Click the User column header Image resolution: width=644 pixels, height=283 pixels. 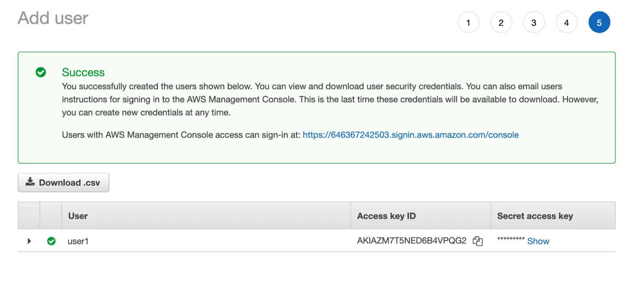click(78, 216)
